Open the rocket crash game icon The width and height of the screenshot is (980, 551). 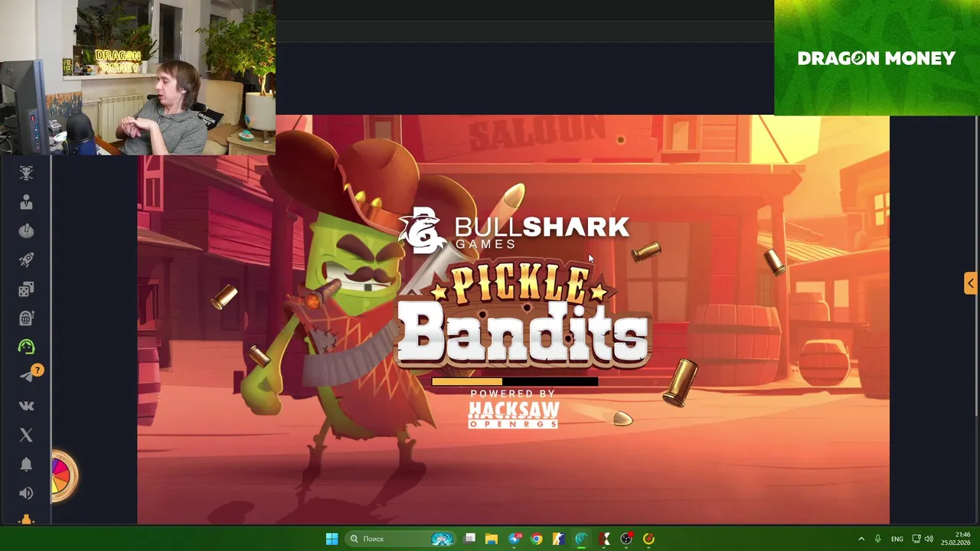[x=26, y=260]
